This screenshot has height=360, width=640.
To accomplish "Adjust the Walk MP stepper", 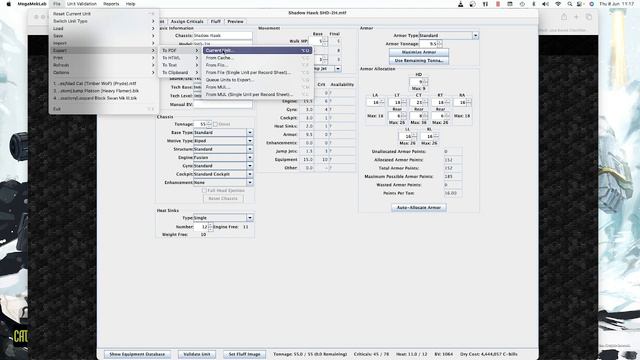I will 325,41.
